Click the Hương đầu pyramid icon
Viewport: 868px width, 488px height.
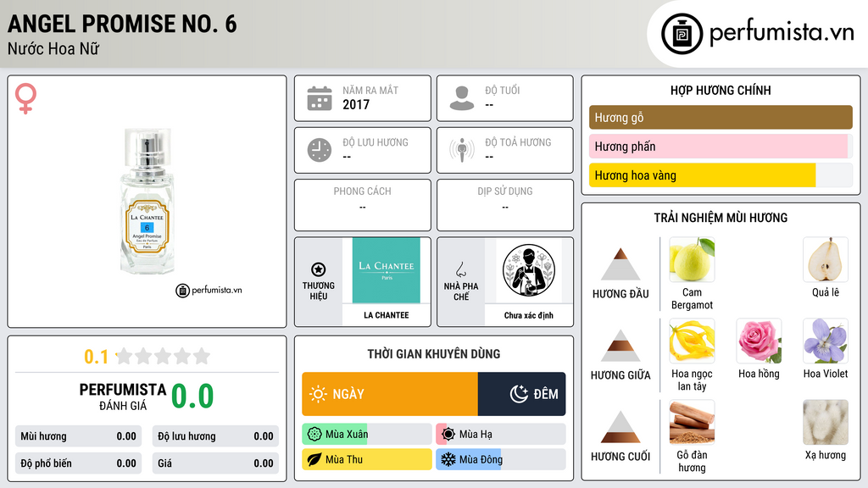pos(620,264)
